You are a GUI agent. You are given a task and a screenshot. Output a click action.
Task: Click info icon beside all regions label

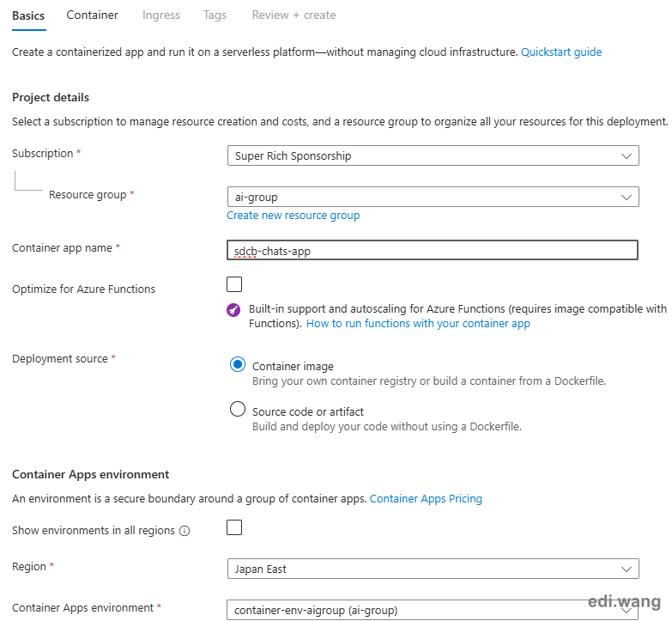(185, 531)
